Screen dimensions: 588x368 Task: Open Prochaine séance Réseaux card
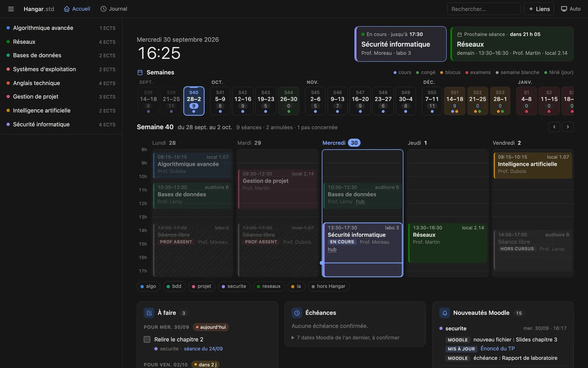tap(512, 44)
